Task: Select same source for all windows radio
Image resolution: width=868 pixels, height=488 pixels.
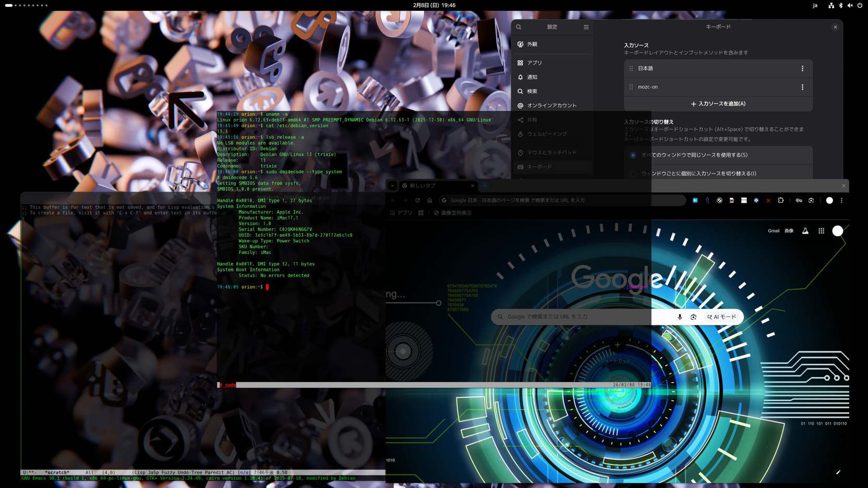Action: coord(633,155)
